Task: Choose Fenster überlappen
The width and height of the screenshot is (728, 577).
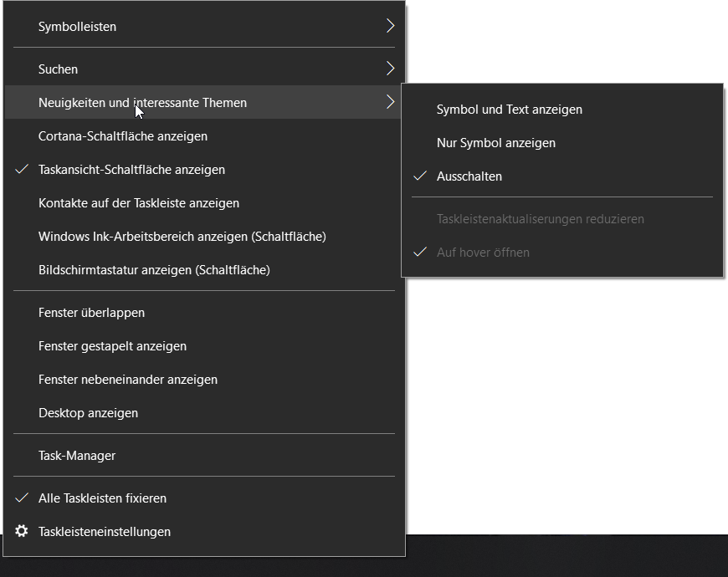Action: (x=204, y=313)
